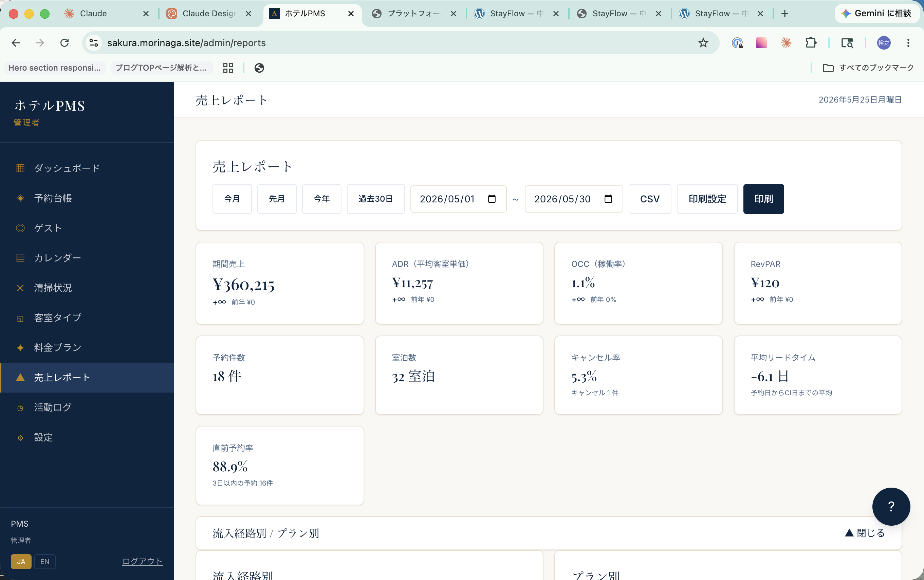Switch the language to JA
Image resolution: width=924 pixels, height=580 pixels.
(21, 561)
